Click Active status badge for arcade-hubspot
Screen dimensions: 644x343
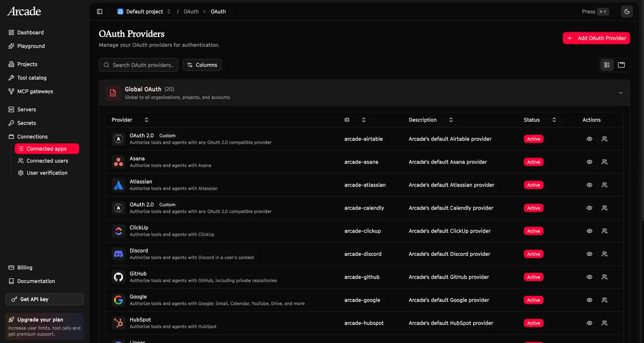(533, 323)
